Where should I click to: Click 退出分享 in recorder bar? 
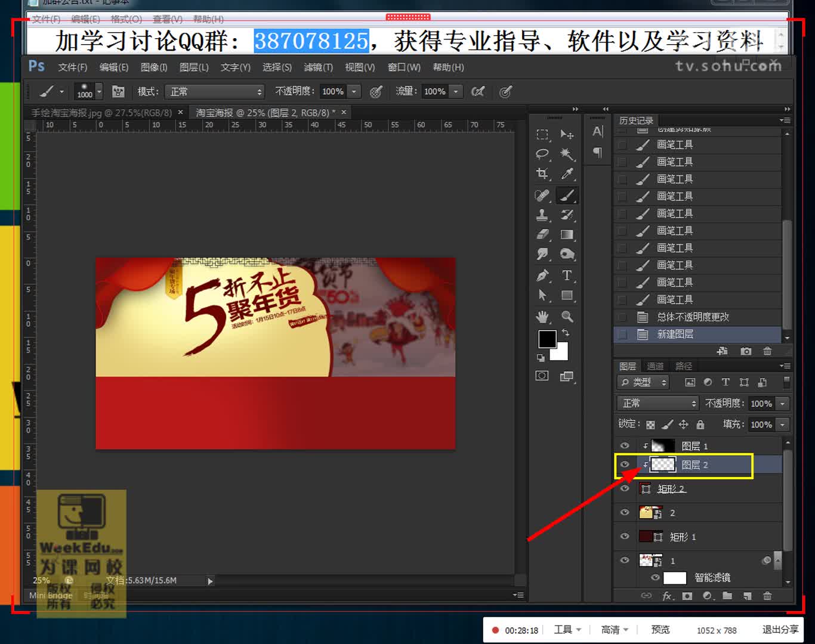coord(780,630)
